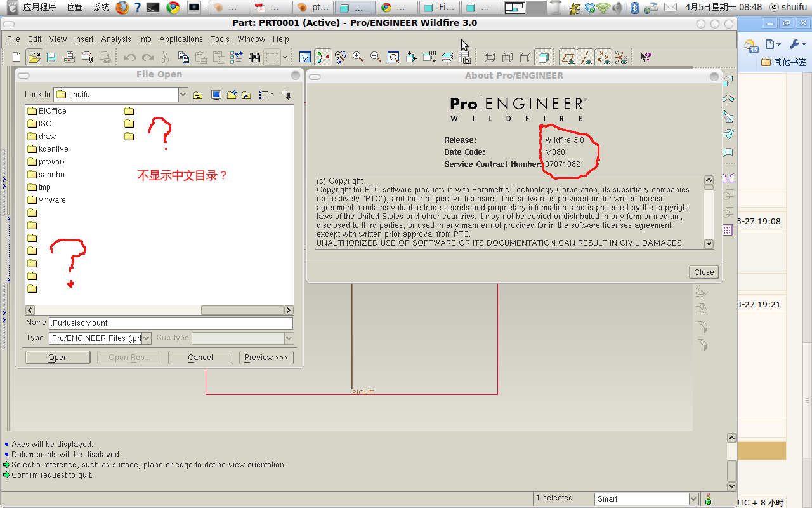Click the Working Directory monitor icon
Image resolution: width=812 pixels, height=508 pixels.
216,95
